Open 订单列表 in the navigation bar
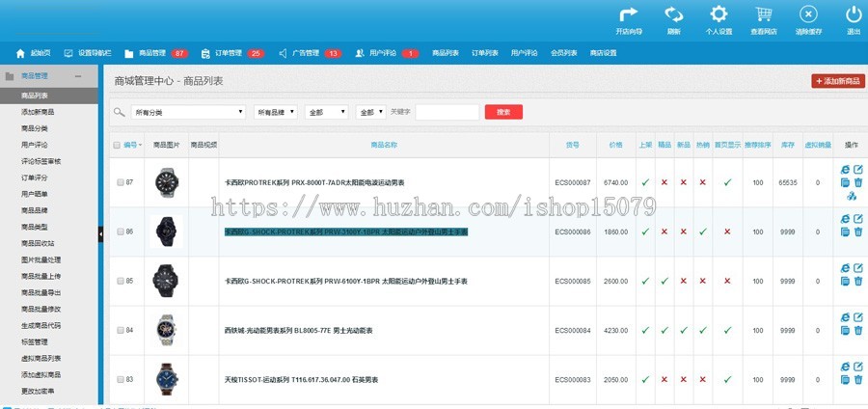 tap(485, 53)
